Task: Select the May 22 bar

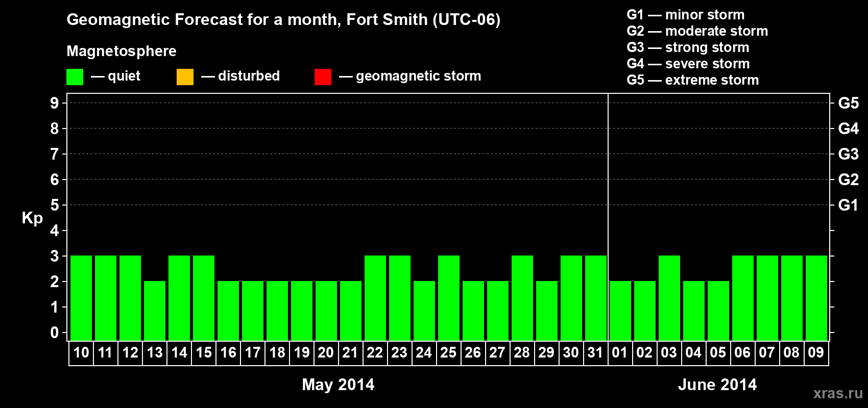Action: (x=375, y=298)
